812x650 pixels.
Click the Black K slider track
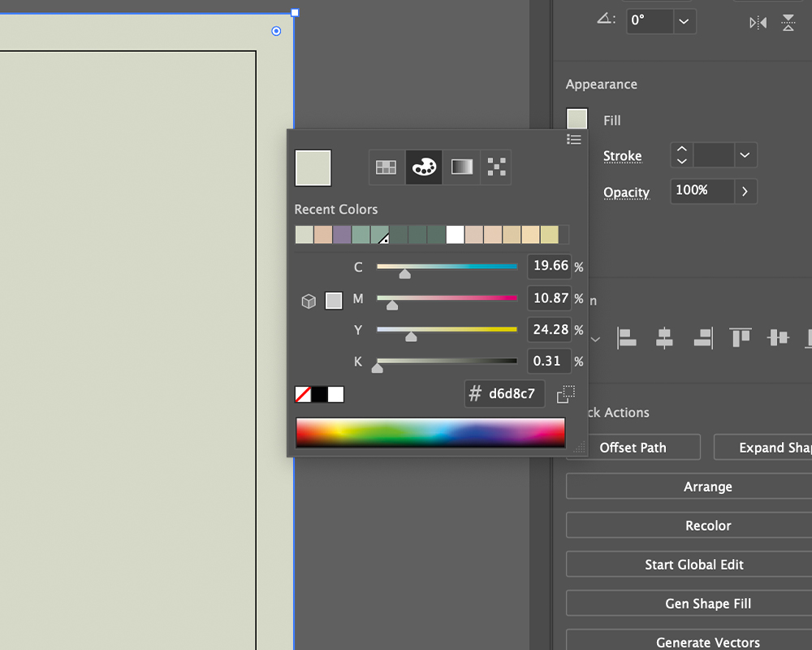coord(447,361)
